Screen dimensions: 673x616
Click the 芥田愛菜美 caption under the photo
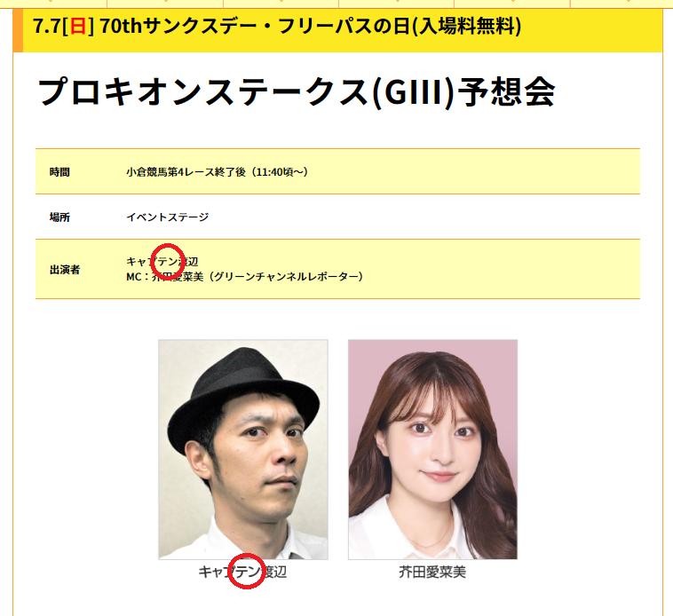[x=432, y=572]
